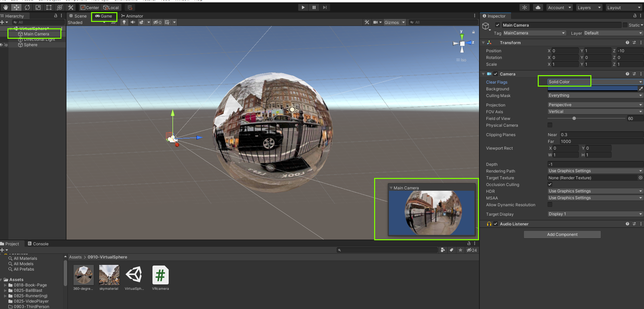The height and width of the screenshot is (309, 644).
Task: Select the Rotate tool
Action: 27,7
